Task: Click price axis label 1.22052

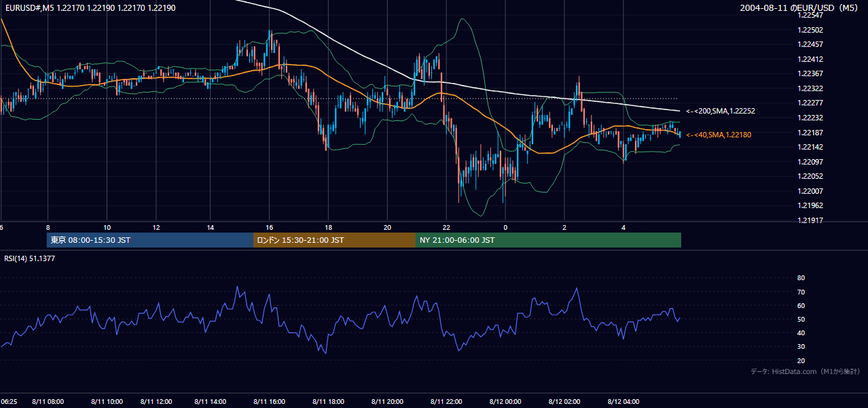Action: [810, 176]
